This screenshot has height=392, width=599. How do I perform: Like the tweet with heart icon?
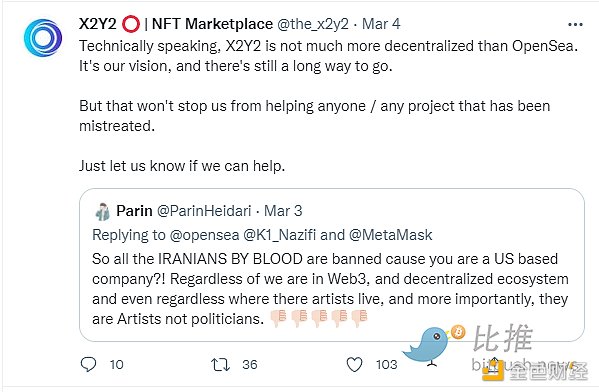tap(354, 364)
